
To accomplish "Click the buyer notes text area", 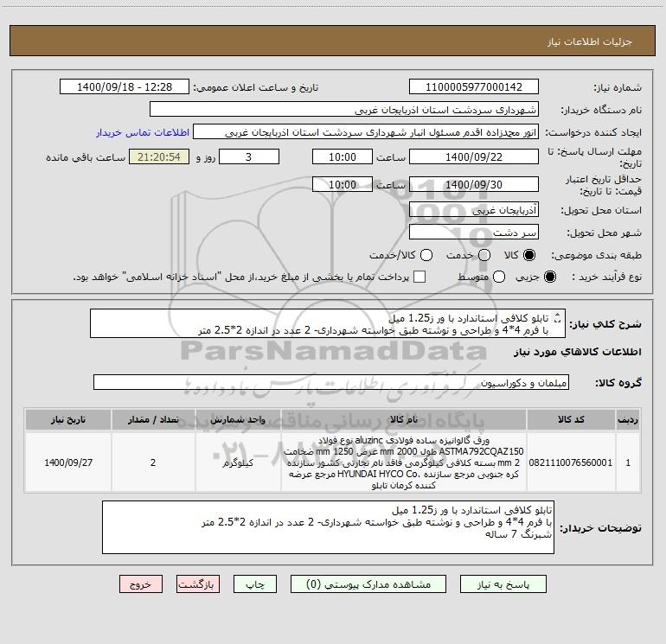I will click(328, 527).
